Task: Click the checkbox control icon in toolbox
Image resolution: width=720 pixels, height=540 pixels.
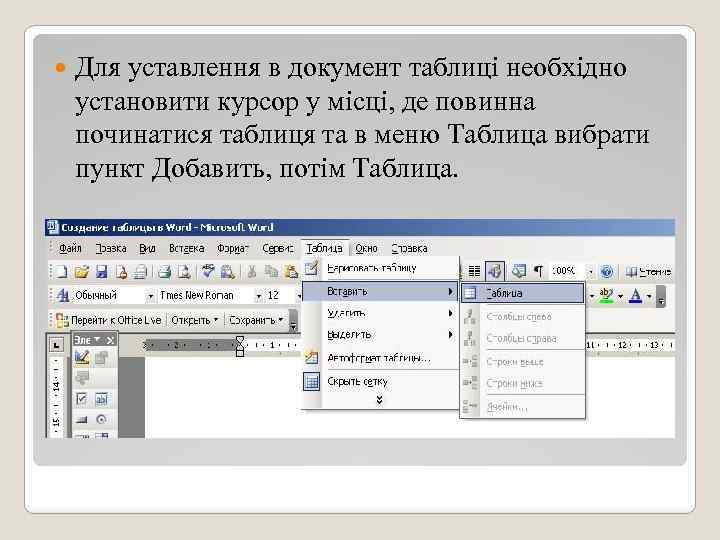Action: tap(82, 399)
